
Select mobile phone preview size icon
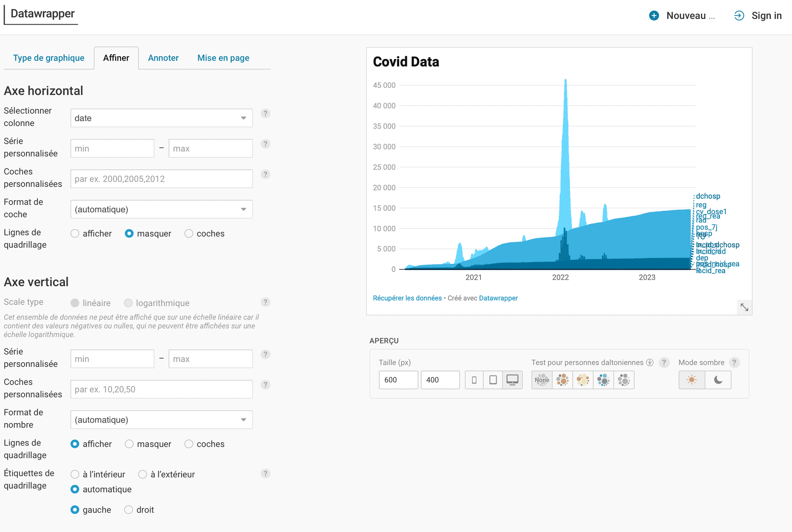(474, 380)
